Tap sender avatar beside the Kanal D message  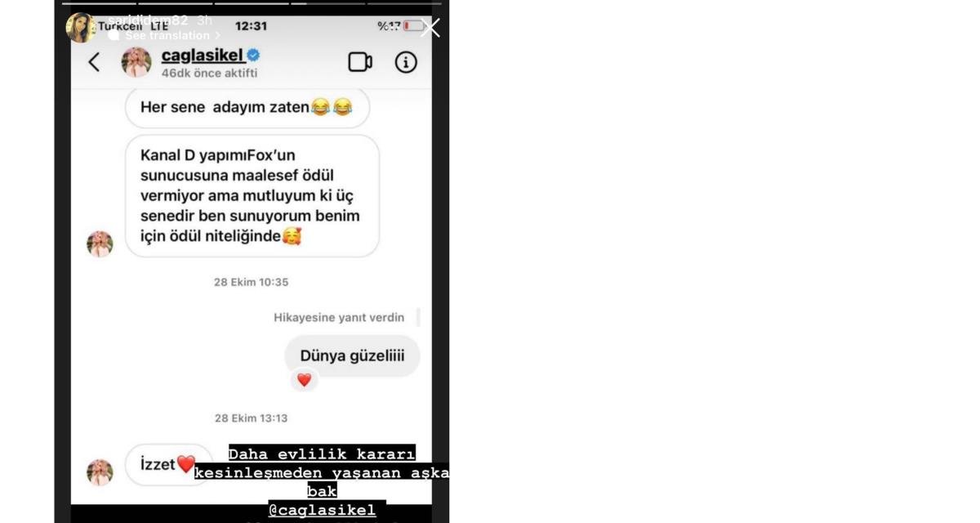click(x=100, y=244)
